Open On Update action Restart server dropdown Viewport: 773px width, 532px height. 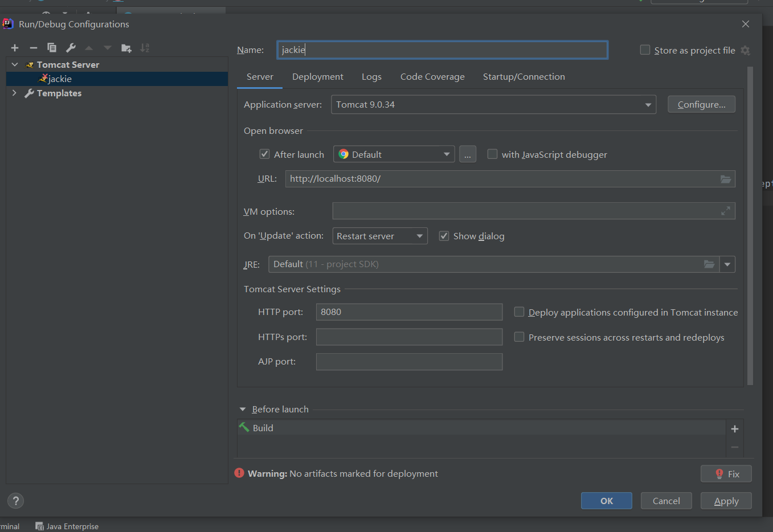[x=380, y=236]
